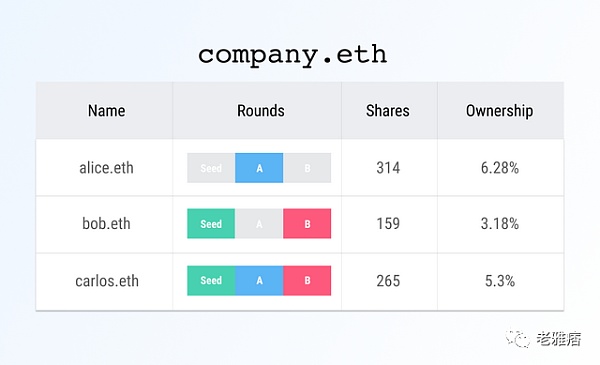Sort by the Shares column header
The width and height of the screenshot is (600, 365).
pyautogui.click(x=388, y=111)
